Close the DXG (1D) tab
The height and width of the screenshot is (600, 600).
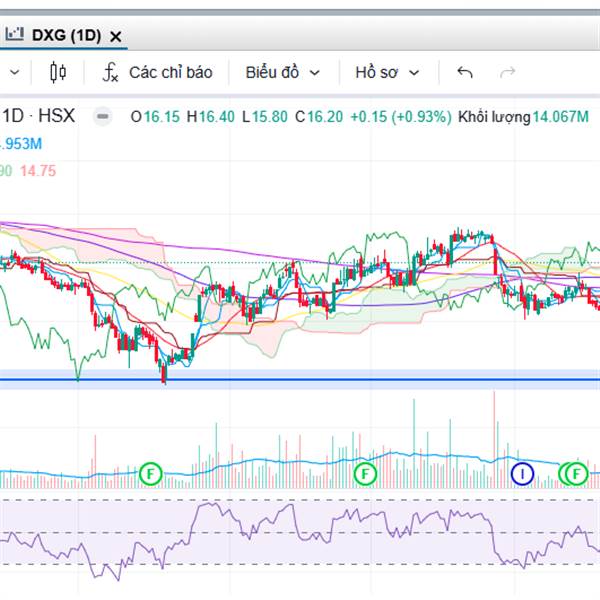(x=116, y=36)
